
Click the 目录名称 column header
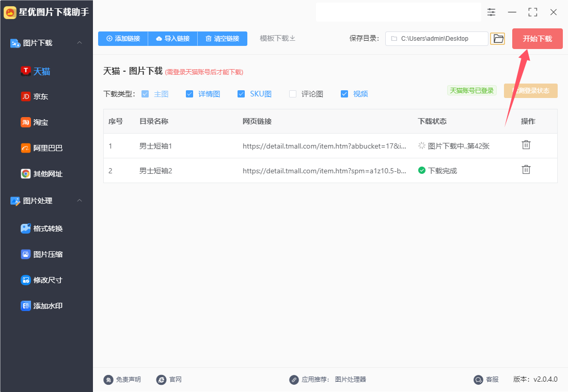coord(154,121)
